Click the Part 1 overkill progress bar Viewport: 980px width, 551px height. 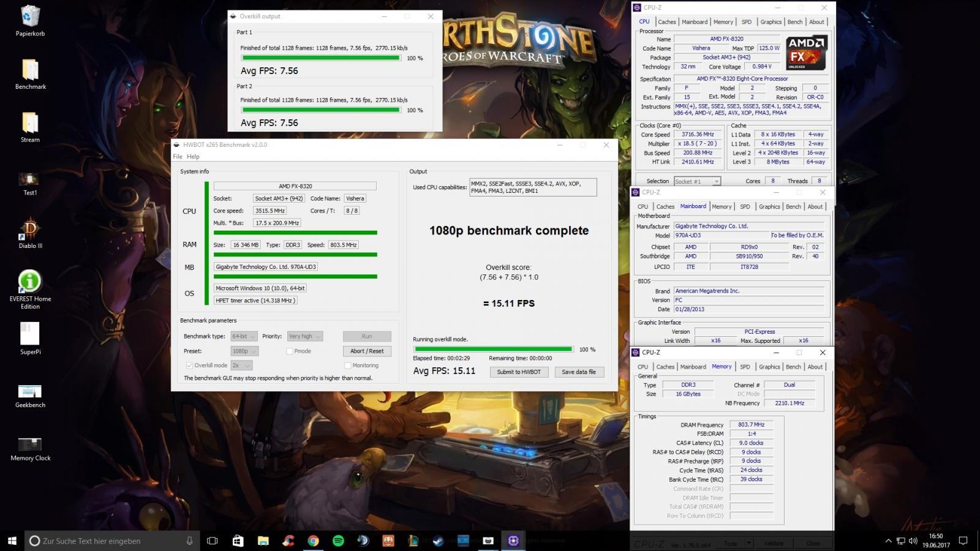[321, 58]
